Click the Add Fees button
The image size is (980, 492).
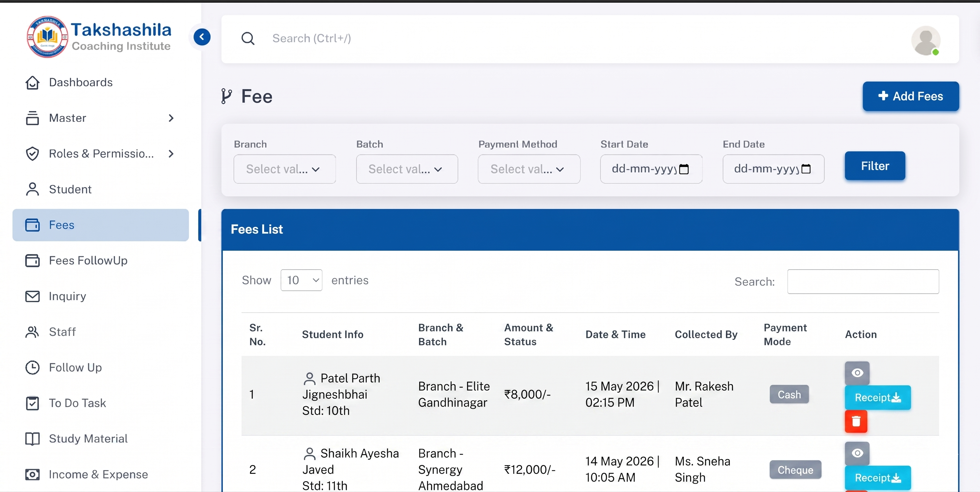point(910,96)
